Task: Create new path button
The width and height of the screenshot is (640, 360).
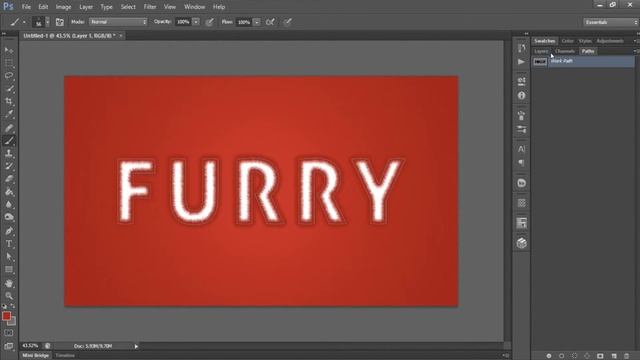Action: 613,356
